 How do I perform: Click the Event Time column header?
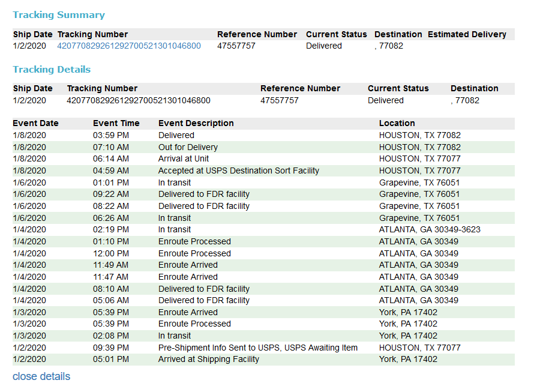click(x=116, y=123)
